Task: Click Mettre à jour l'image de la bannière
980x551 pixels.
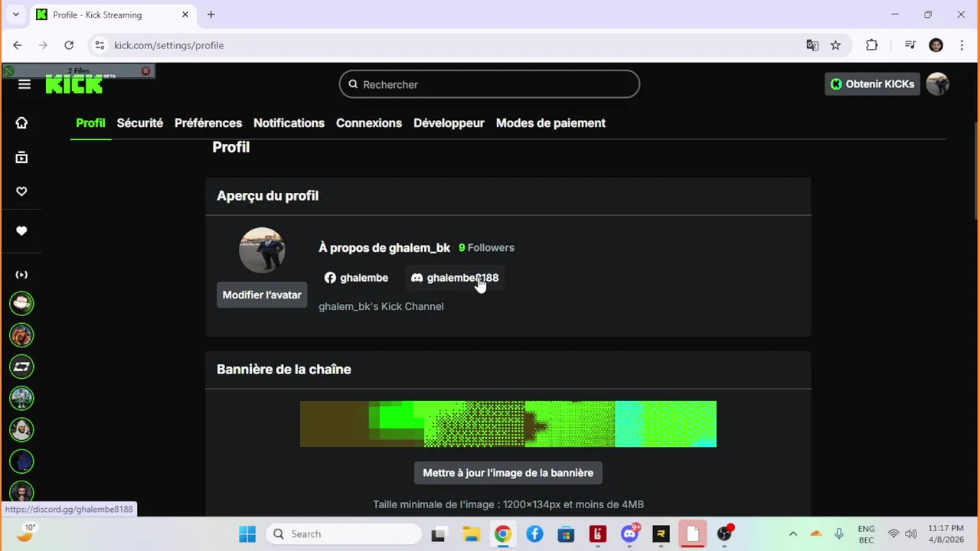Action: (508, 473)
